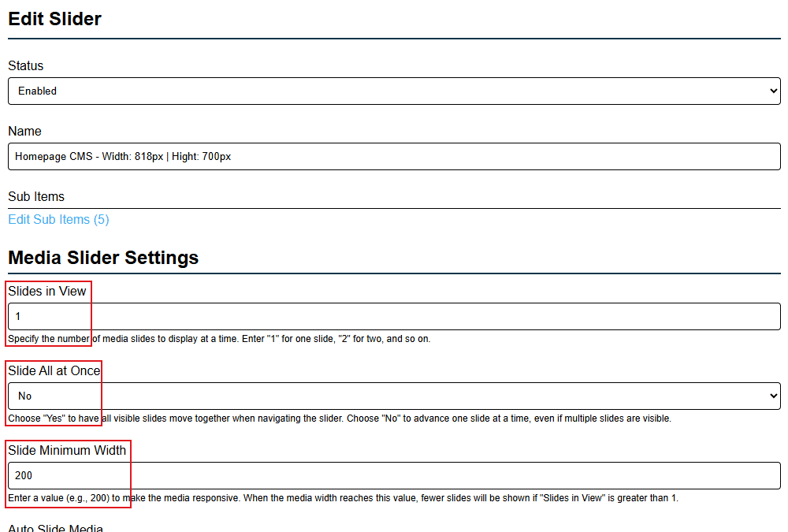Screen dimensions: 788x532
Task: Click help text 'Specify the number of media slides'
Action: pos(219,339)
